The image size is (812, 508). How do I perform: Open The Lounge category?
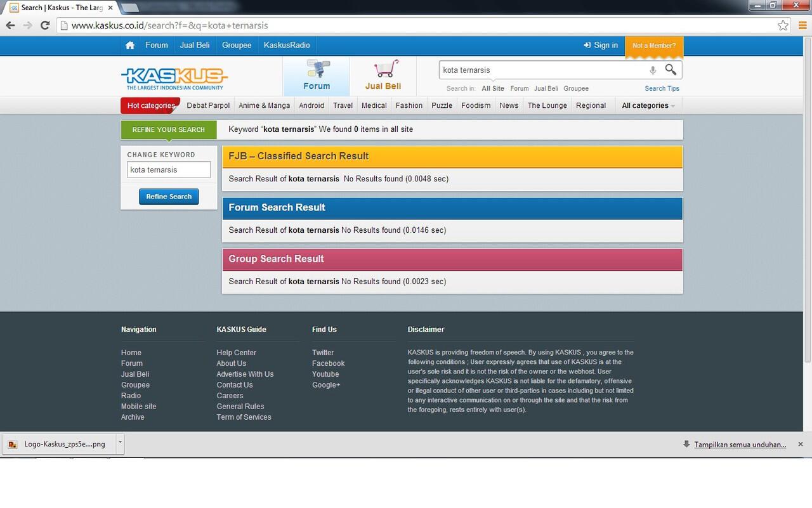click(x=547, y=105)
